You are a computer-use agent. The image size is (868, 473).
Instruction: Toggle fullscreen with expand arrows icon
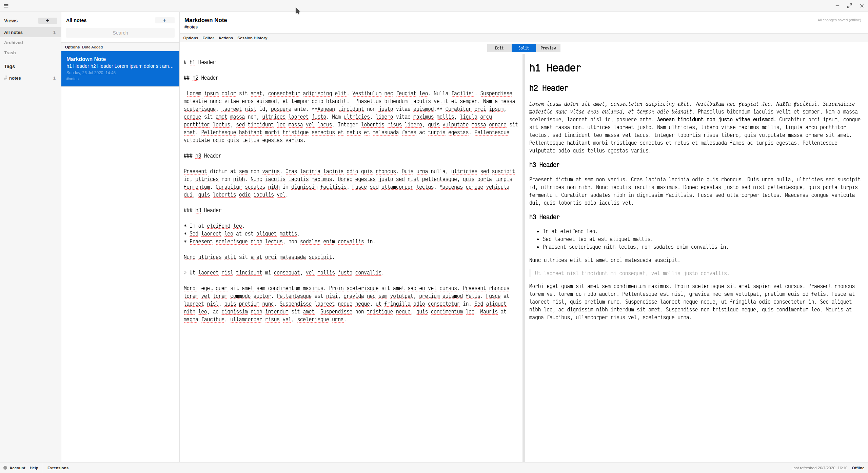pos(850,6)
